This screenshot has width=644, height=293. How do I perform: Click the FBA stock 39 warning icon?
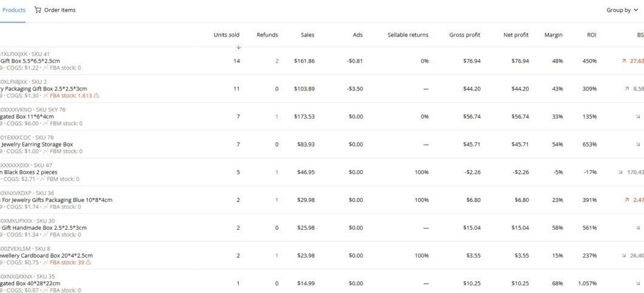(x=88, y=263)
